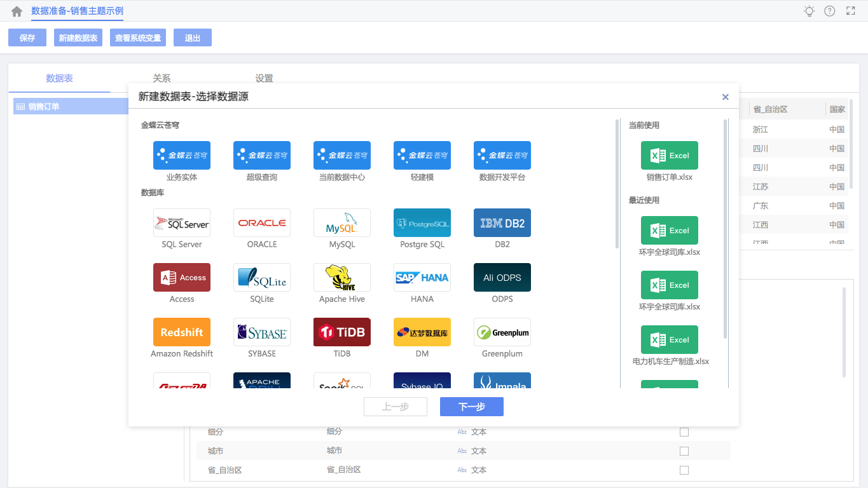Viewport: 868px width, 488px height.
Task: Click the data source list scrollbar
Action: [617, 184]
